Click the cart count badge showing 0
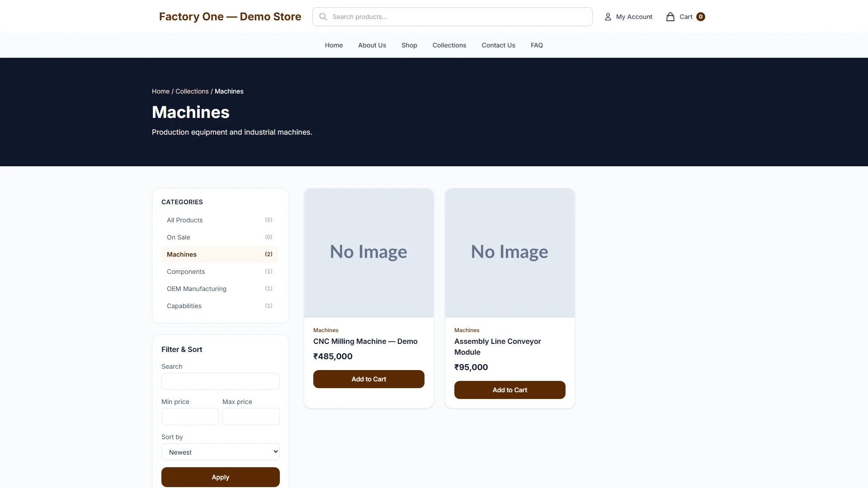868x488 pixels. [x=700, y=17]
